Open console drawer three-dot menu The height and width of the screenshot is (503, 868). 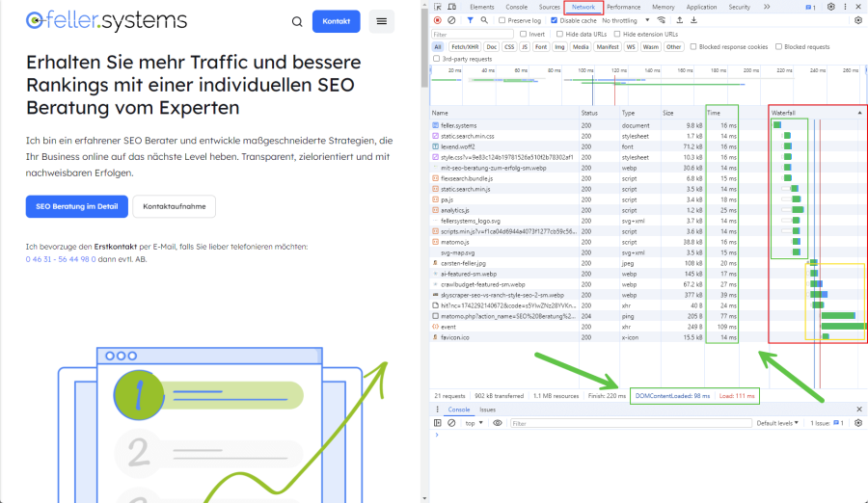[437, 410]
